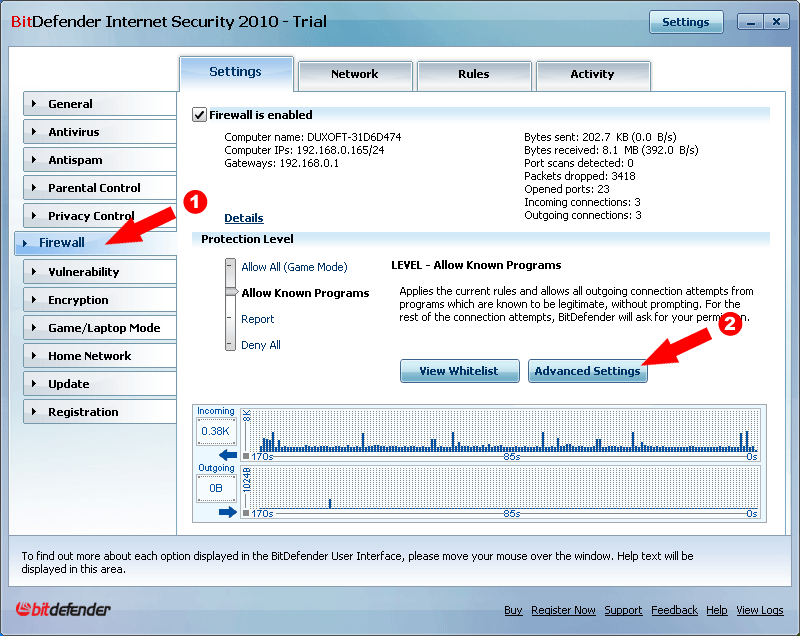Image resolution: width=800 pixels, height=636 pixels.
Task: Switch to the Network tab
Action: coord(355,75)
